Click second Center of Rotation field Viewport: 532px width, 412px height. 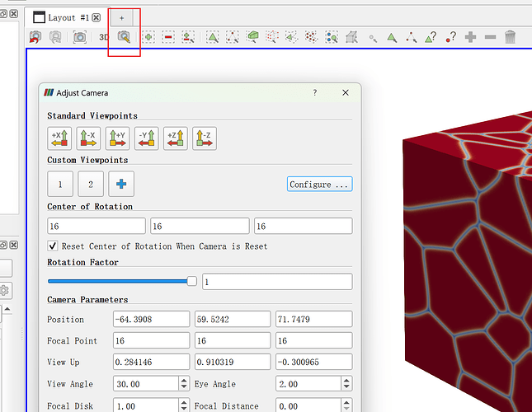[x=200, y=226]
